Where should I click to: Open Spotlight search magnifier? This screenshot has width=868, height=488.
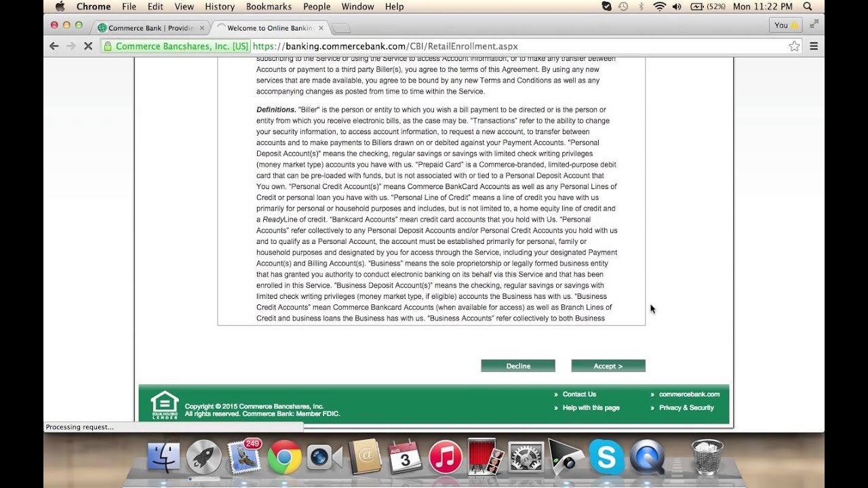click(x=808, y=6)
